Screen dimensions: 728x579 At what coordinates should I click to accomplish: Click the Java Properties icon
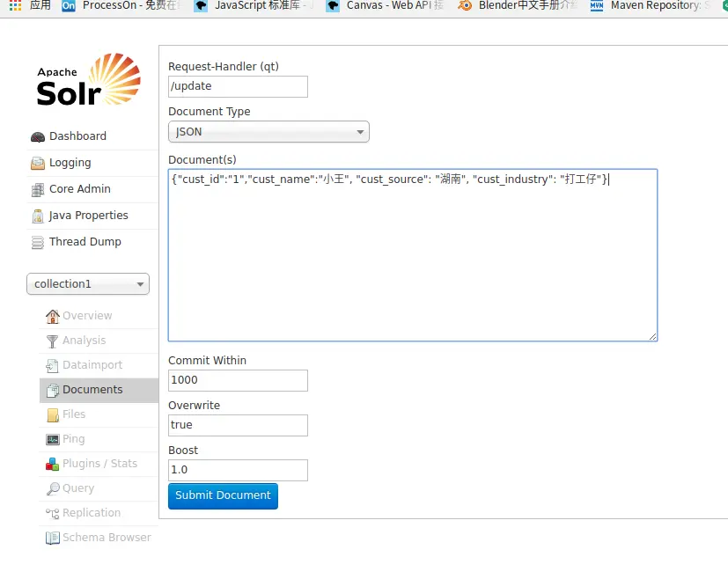tap(38, 216)
